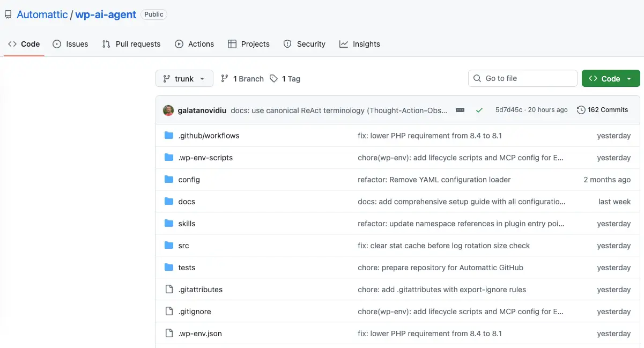The height and width of the screenshot is (348, 644).
Task: Click the Actions workflow icon
Action: click(179, 44)
